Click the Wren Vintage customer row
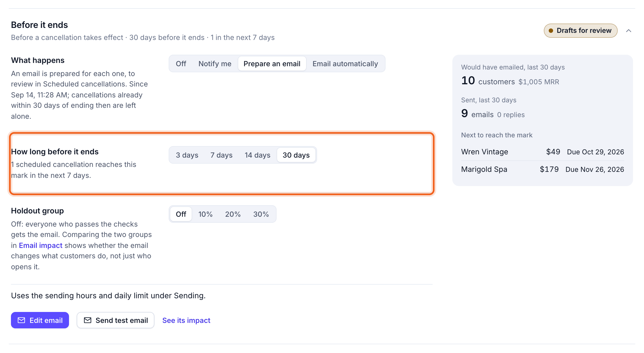This screenshot has width=644, height=353. coord(542,152)
